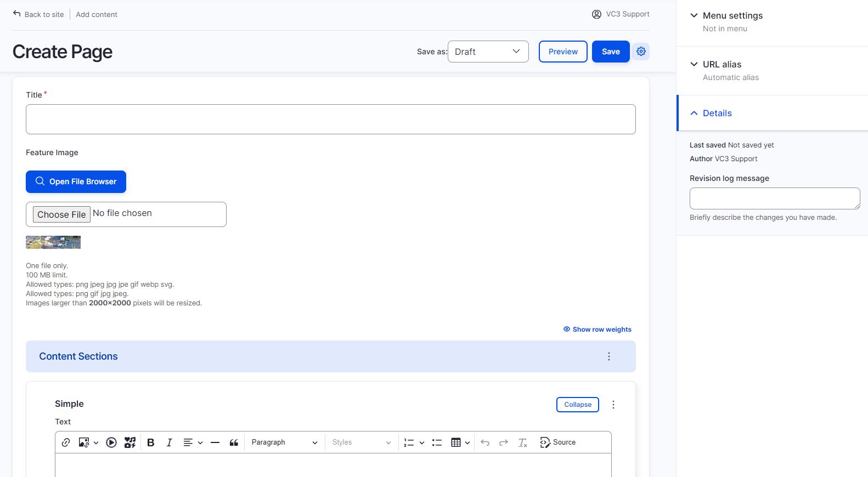868x477 pixels.
Task: Click the Preview button
Action: coord(563,52)
